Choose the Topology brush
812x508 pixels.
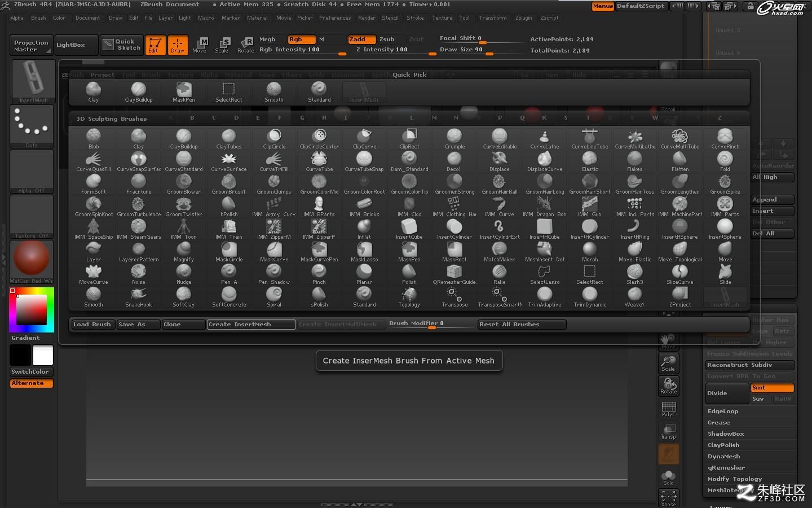409,297
